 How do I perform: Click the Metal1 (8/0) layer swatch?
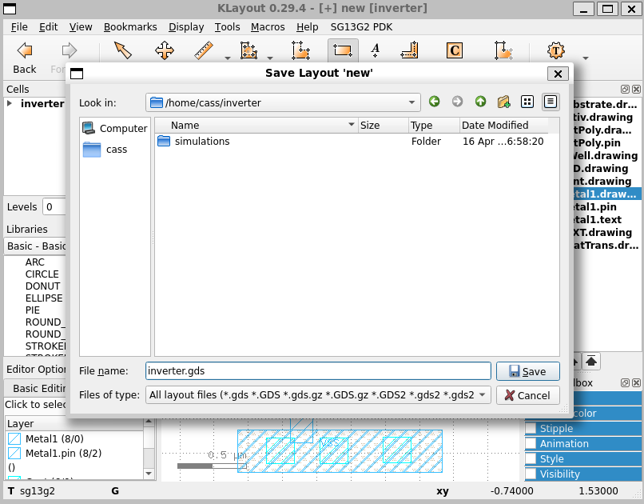pos(15,439)
